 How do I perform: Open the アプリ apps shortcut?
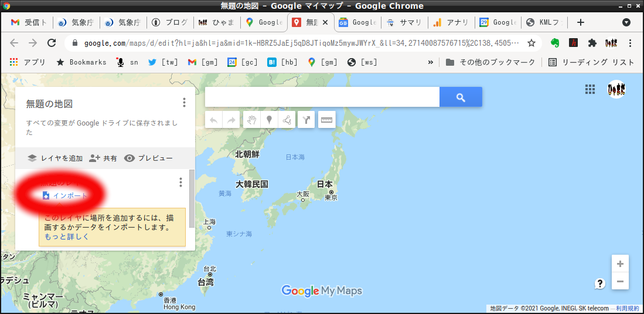click(28, 62)
